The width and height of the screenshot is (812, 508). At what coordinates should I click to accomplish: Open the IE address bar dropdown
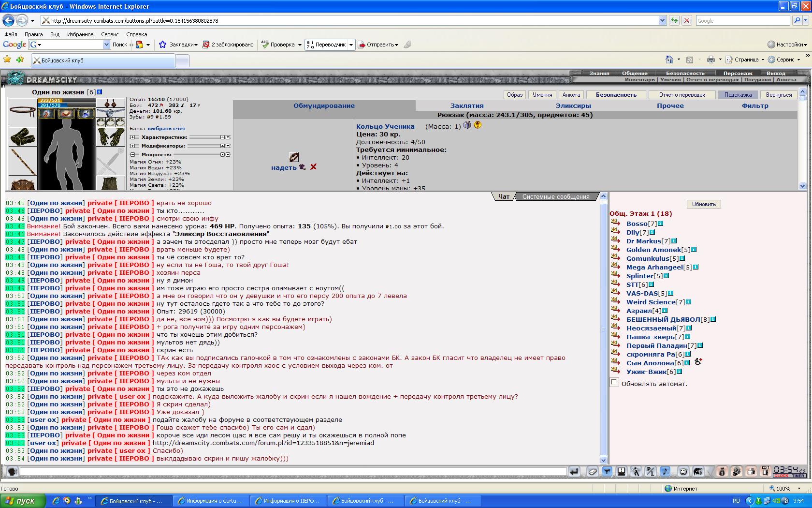click(x=662, y=20)
